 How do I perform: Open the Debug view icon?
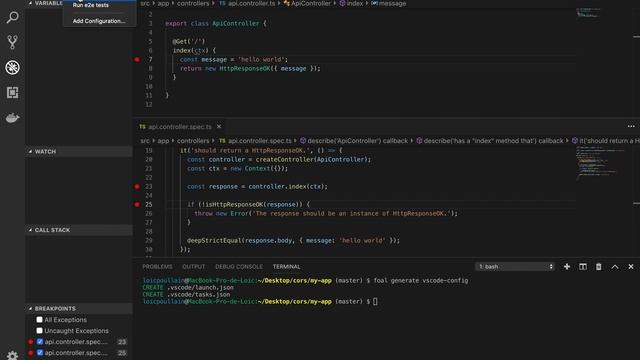(x=12, y=67)
